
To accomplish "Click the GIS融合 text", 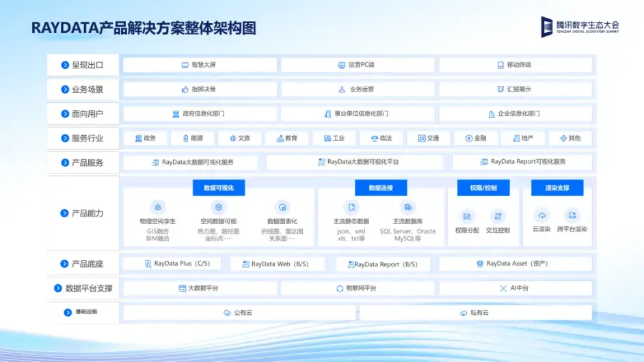I will [158, 231].
